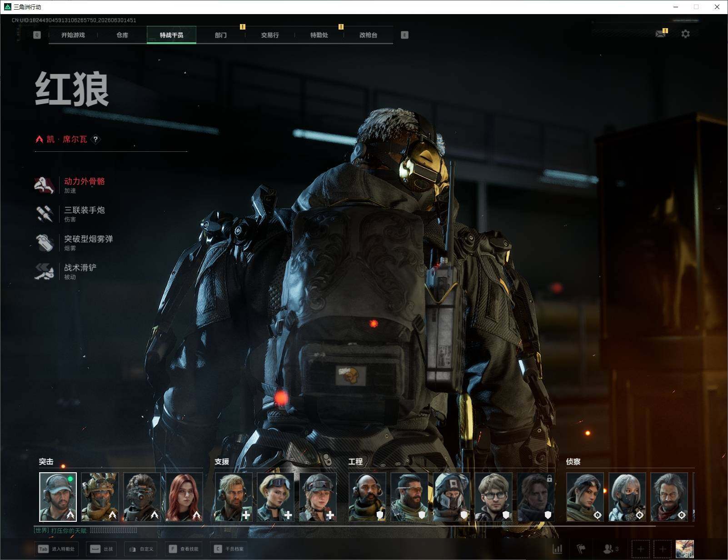Open the mail envelope icon
Image resolution: width=728 pixels, height=560 pixels.
tap(661, 34)
